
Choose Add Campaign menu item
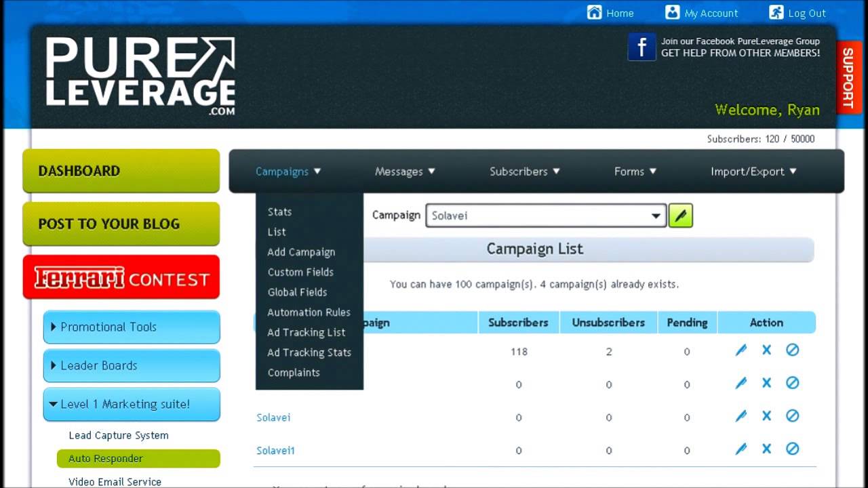coord(301,252)
